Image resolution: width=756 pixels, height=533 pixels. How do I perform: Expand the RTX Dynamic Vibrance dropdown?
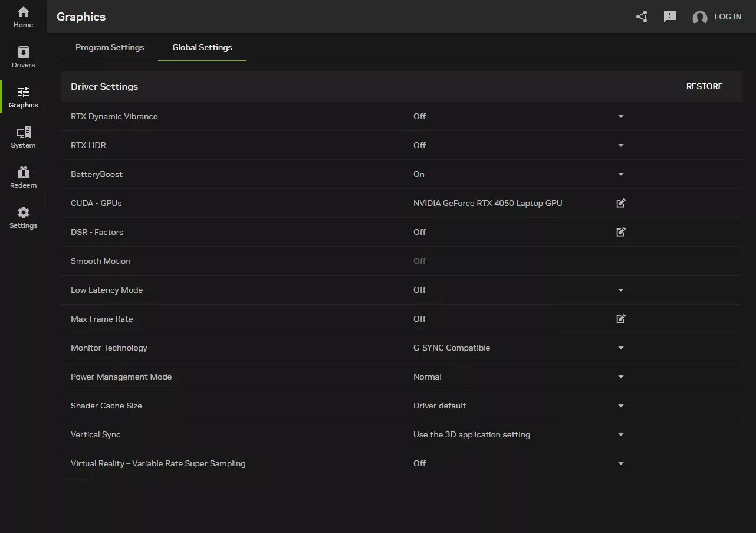(x=620, y=117)
